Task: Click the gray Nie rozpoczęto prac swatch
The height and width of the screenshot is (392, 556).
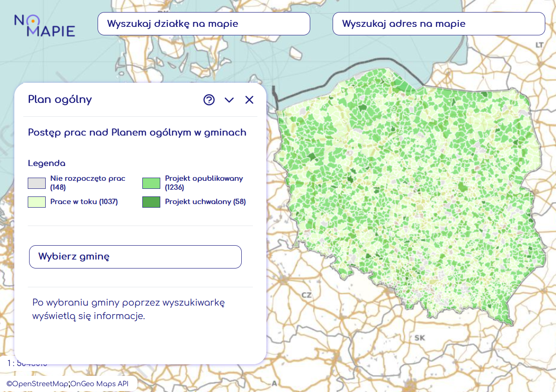Action: pos(37,183)
